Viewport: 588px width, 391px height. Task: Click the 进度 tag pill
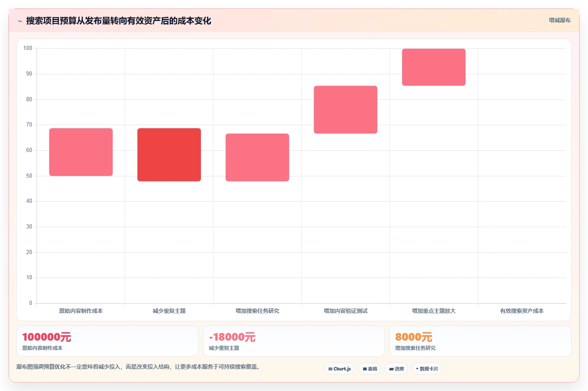[396, 369]
